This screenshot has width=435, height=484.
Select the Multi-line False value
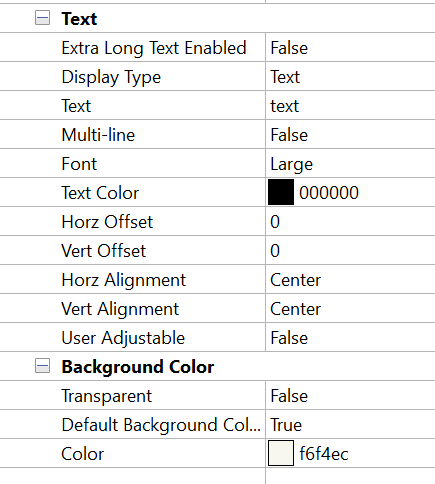coord(350,134)
